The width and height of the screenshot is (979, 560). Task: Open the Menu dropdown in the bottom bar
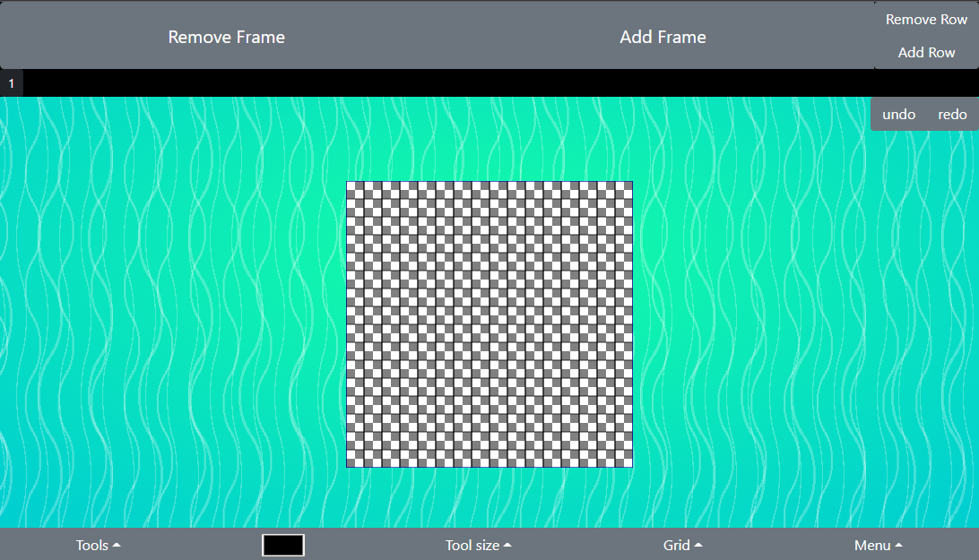coord(877,545)
